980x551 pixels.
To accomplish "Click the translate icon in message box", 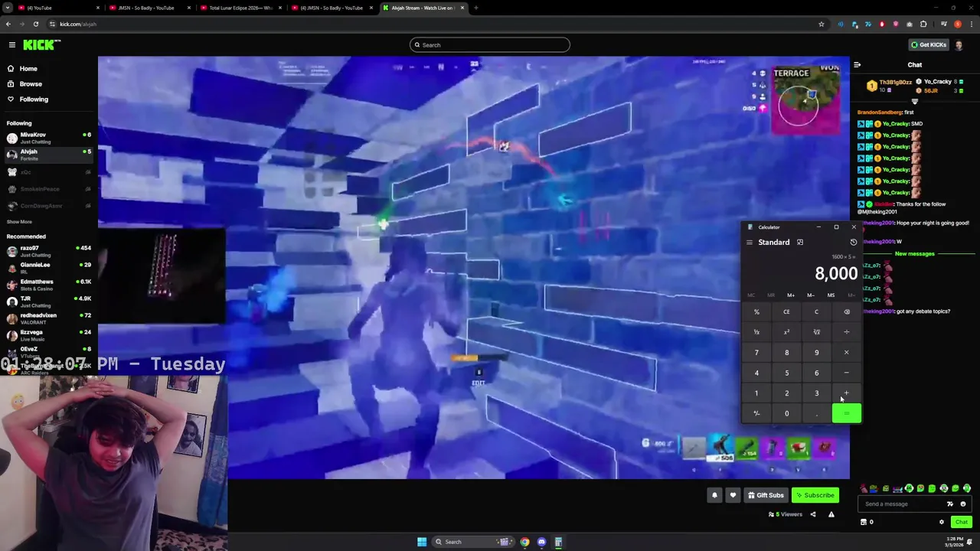I will (950, 504).
